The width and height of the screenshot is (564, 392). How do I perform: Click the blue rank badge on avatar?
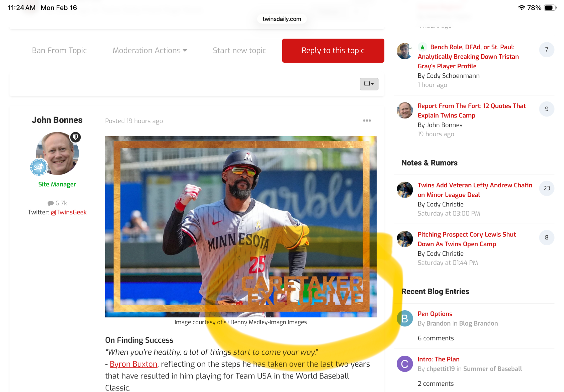(x=39, y=167)
